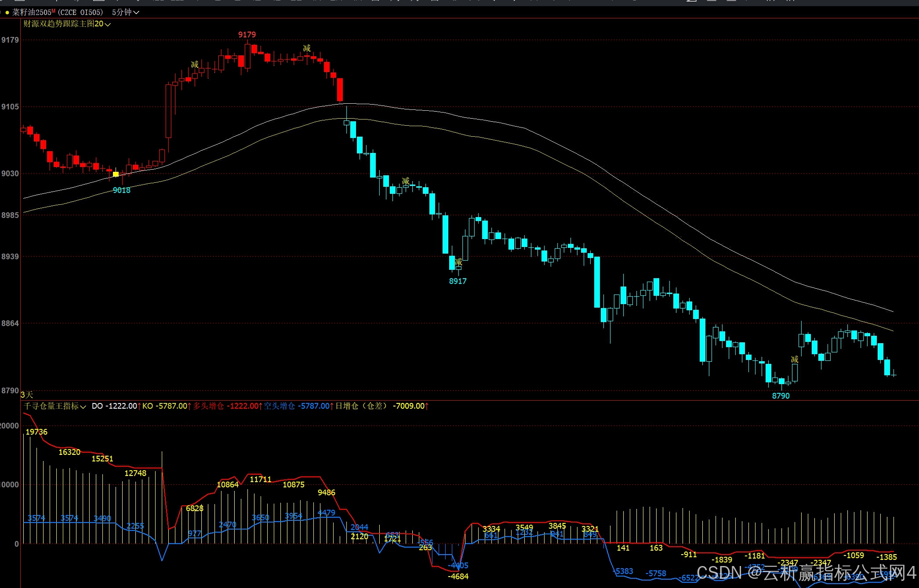Click the 3天 range label
The image size is (919, 588).
(x=27, y=395)
